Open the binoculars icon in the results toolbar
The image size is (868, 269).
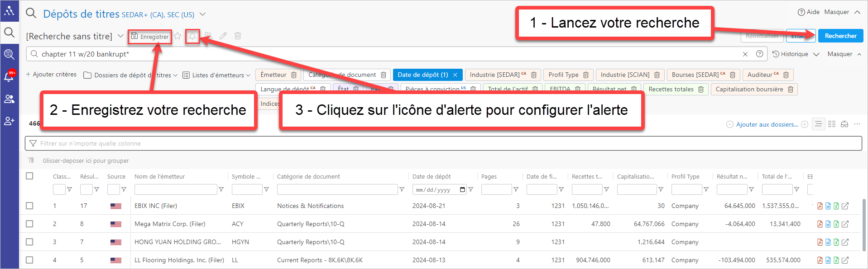pos(844,124)
